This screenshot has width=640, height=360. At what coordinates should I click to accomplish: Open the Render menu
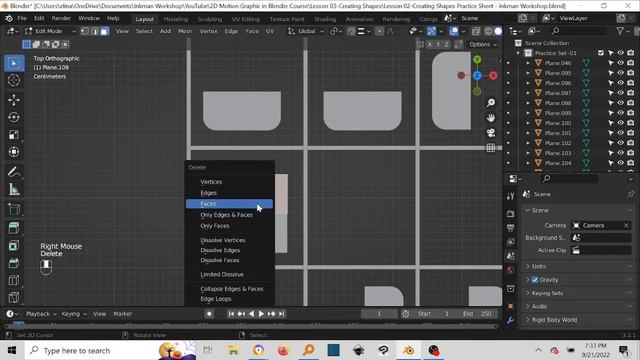(61, 18)
